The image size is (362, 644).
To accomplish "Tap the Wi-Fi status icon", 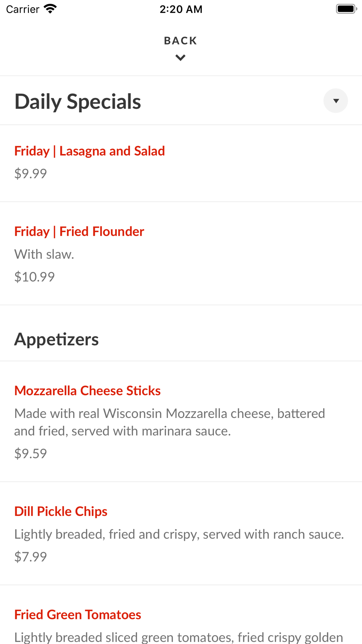I will coord(50,9).
